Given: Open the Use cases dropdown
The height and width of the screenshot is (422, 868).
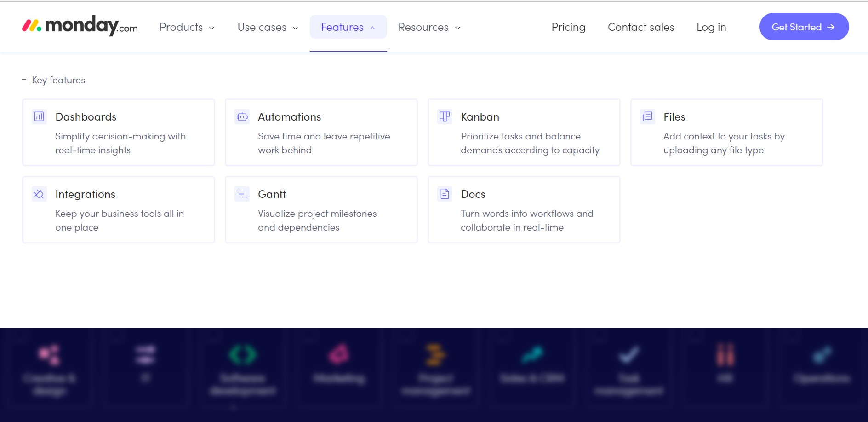Looking at the screenshot, I should coord(268,27).
